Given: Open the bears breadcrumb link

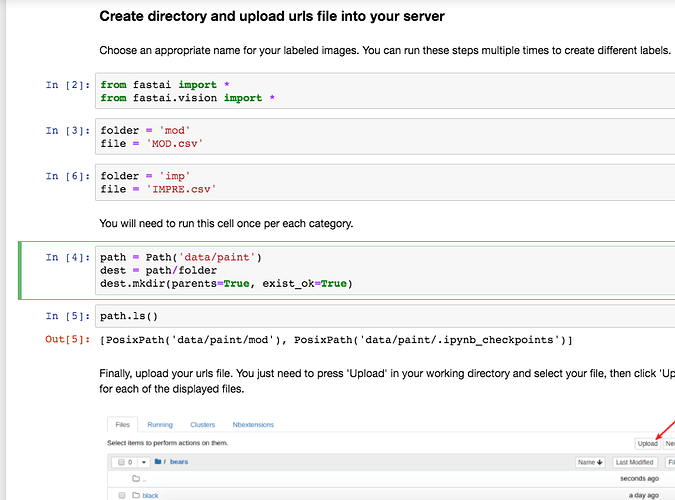Looking at the screenshot, I should pos(179,462).
